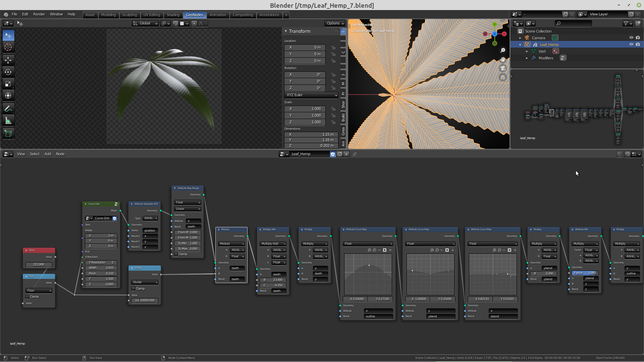The width and height of the screenshot is (644, 362).
Task: Open the File menu
Action: 14,14
